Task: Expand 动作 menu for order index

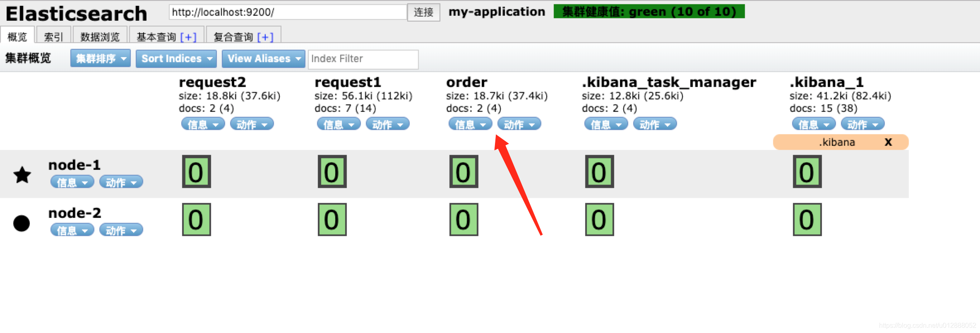Action: [x=519, y=124]
